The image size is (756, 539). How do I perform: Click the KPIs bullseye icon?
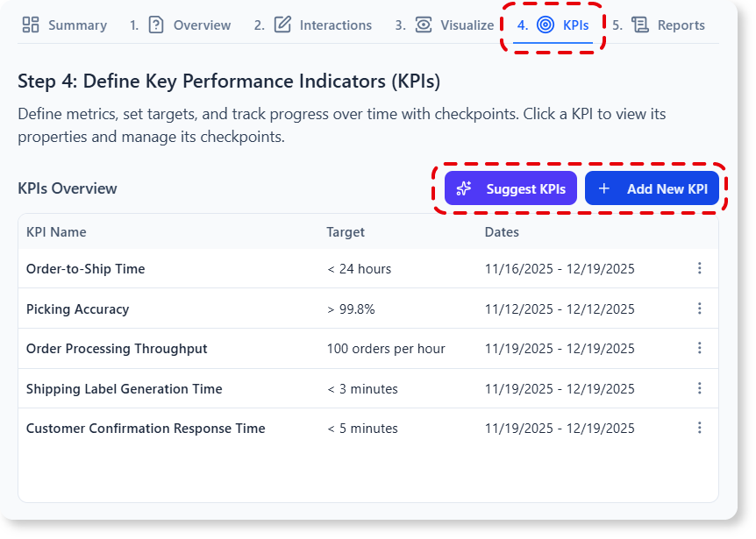(x=546, y=25)
